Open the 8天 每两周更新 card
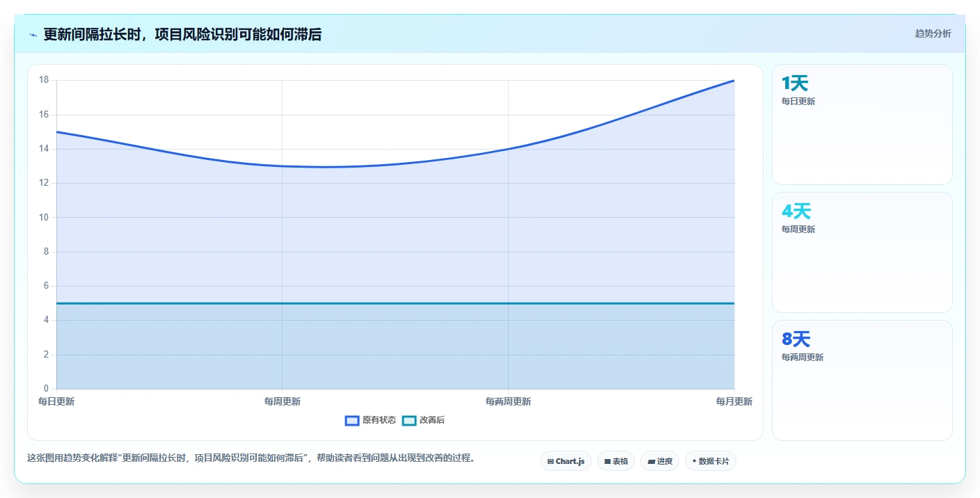This screenshot has height=498, width=980. click(x=862, y=380)
